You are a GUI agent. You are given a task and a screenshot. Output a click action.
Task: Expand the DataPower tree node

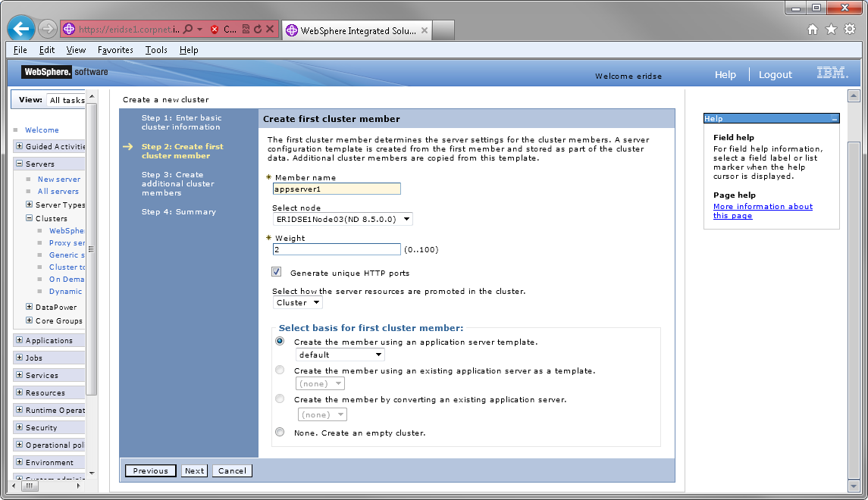click(30, 306)
